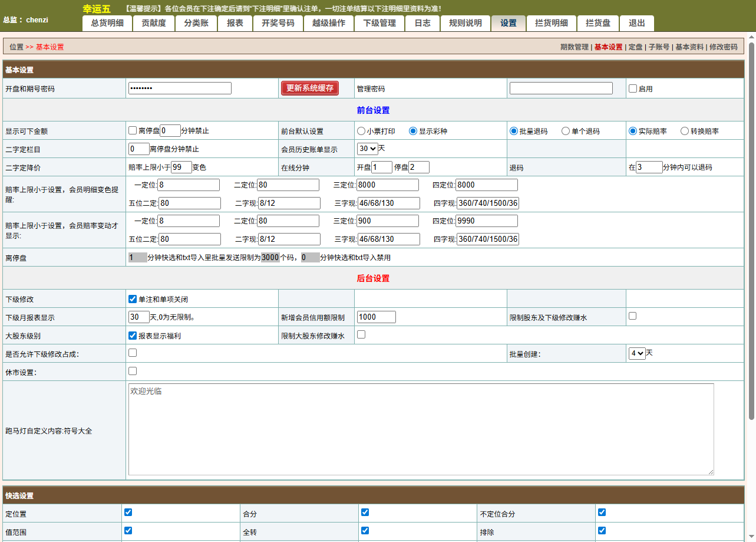The height and width of the screenshot is (542, 756).
Task: Select the 单个退码 radio option
Action: point(566,131)
